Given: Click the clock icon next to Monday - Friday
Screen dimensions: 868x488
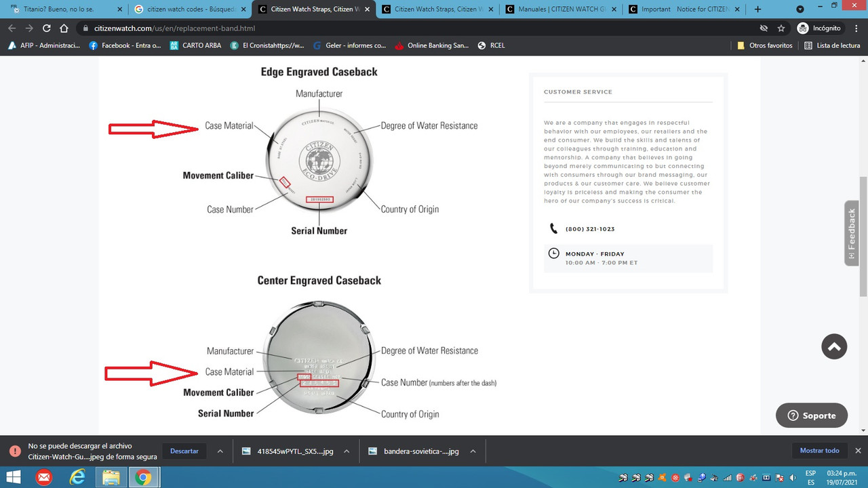Looking at the screenshot, I should pos(553,253).
